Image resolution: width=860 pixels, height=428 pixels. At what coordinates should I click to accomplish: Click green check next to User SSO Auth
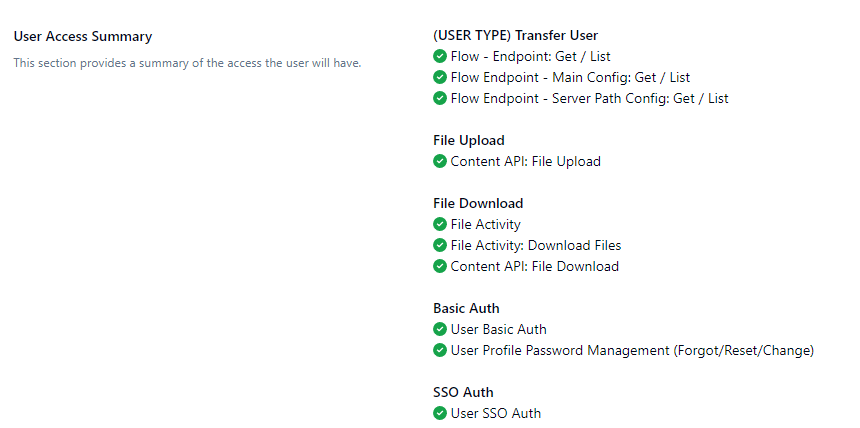pyautogui.click(x=440, y=413)
